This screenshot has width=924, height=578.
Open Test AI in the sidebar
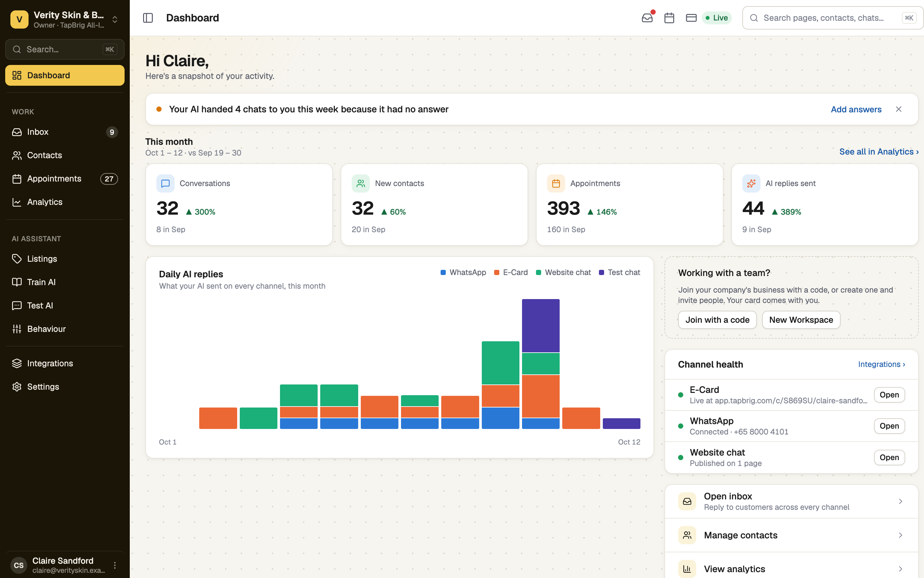tap(65, 306)
